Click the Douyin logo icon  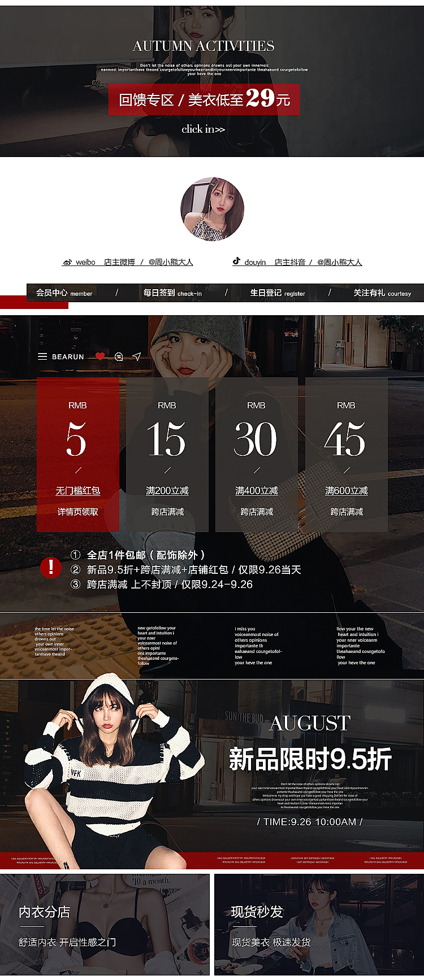(x=236, y=262)
